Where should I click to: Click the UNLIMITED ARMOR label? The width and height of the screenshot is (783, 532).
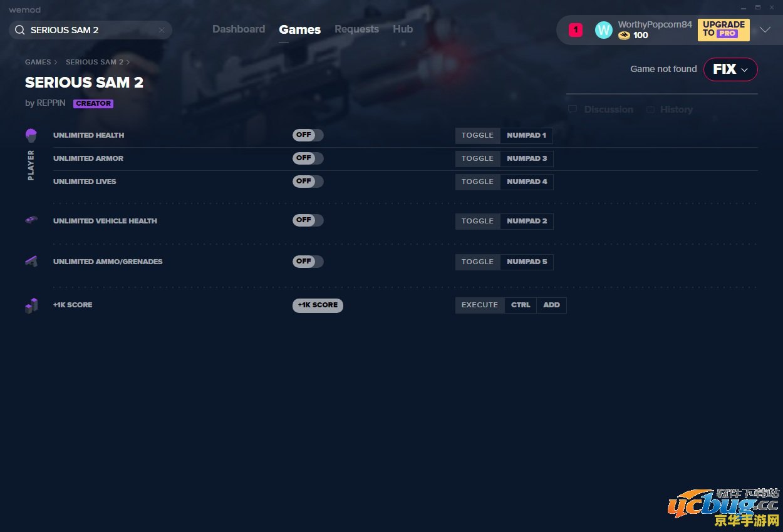[88, 158]
